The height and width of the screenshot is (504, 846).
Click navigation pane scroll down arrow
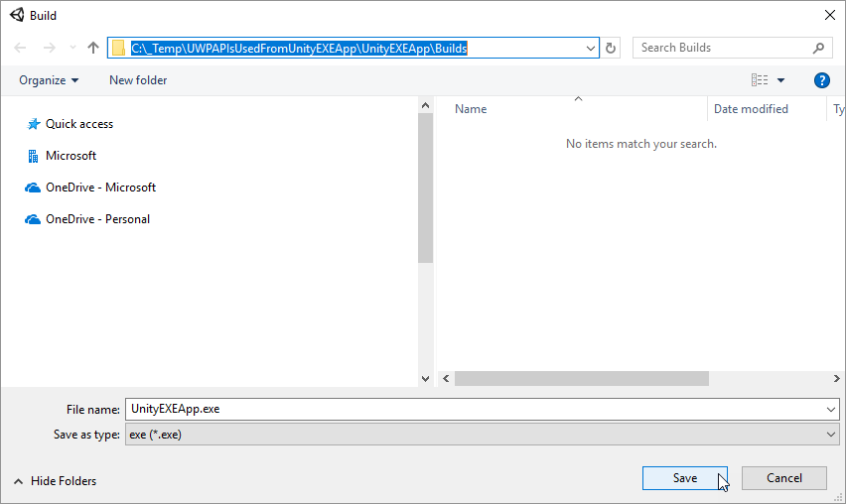tap(425, 379)
